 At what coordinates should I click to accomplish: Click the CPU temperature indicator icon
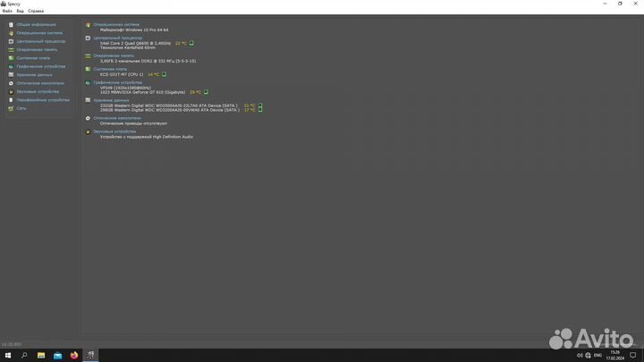click(191, 43)
